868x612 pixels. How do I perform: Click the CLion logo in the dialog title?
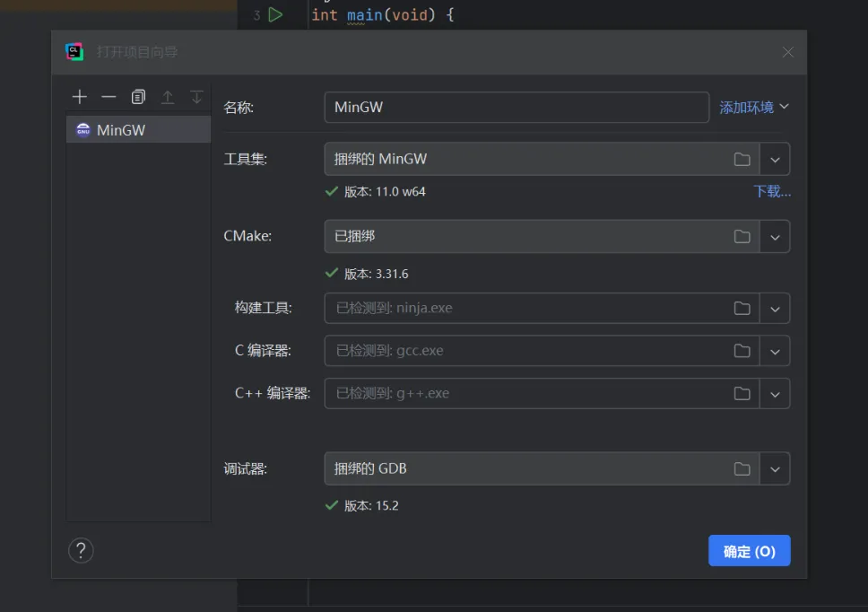(74, 51)
